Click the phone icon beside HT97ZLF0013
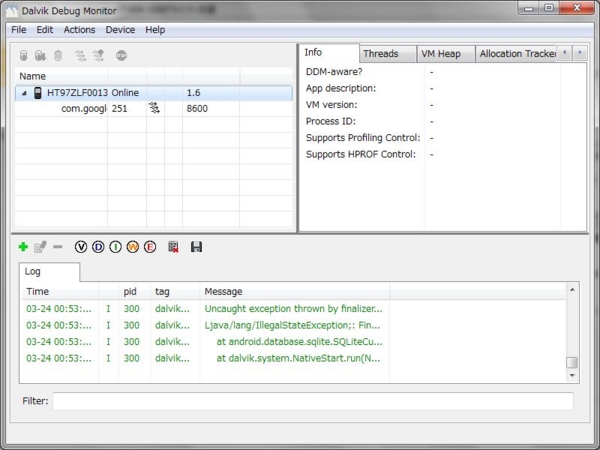600x450 pixels. 38,93
